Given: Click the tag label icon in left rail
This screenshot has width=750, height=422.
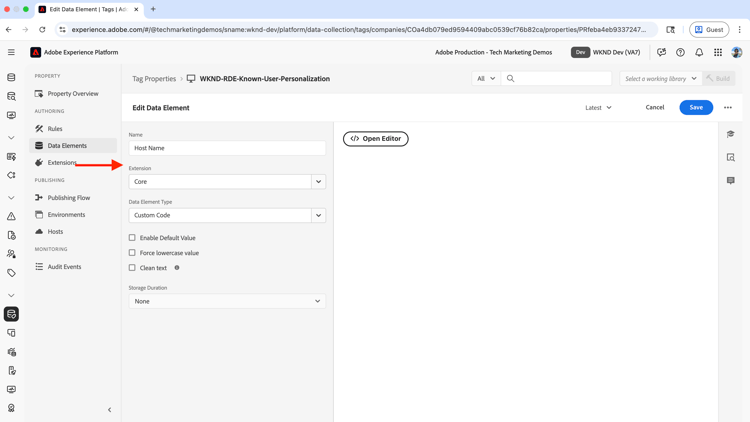Looking at the screenshot, I should point(11,273).
